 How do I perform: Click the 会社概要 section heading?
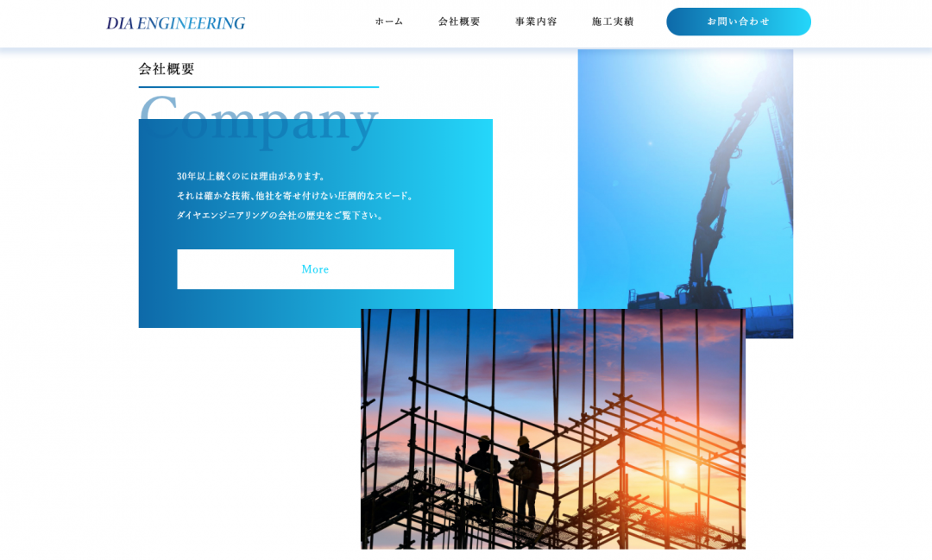click(167, 69)
